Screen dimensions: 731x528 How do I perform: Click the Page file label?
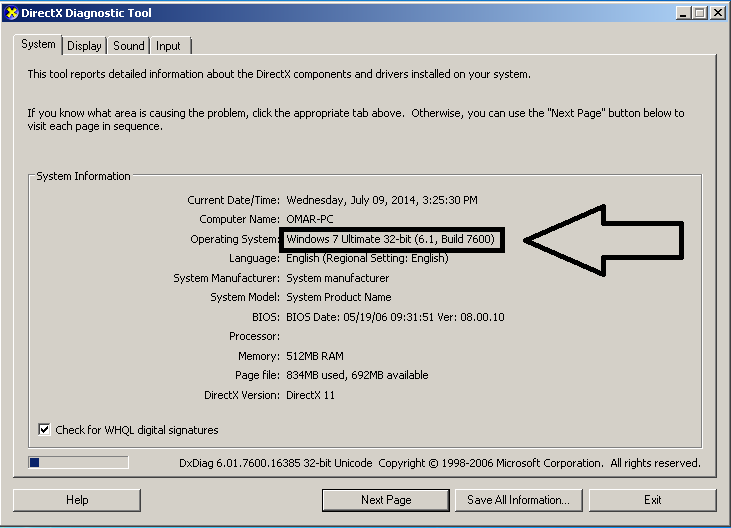257,375
